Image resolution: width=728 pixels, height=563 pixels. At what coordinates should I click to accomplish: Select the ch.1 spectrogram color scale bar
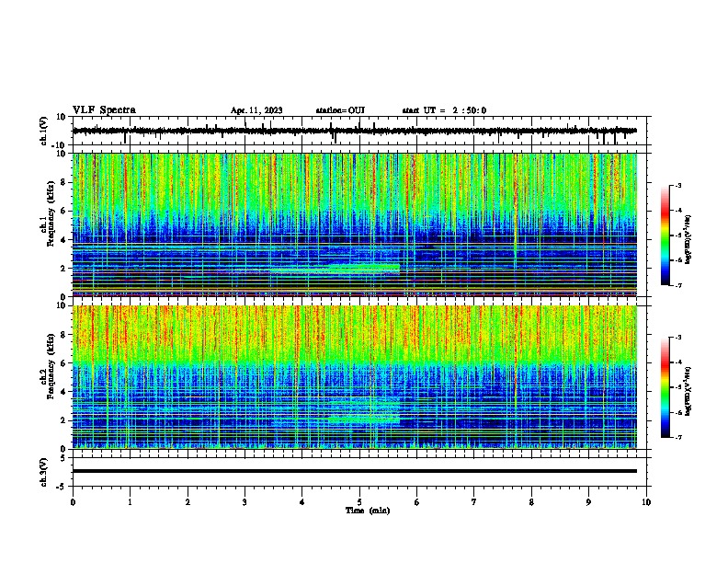[x=665, y=236]
